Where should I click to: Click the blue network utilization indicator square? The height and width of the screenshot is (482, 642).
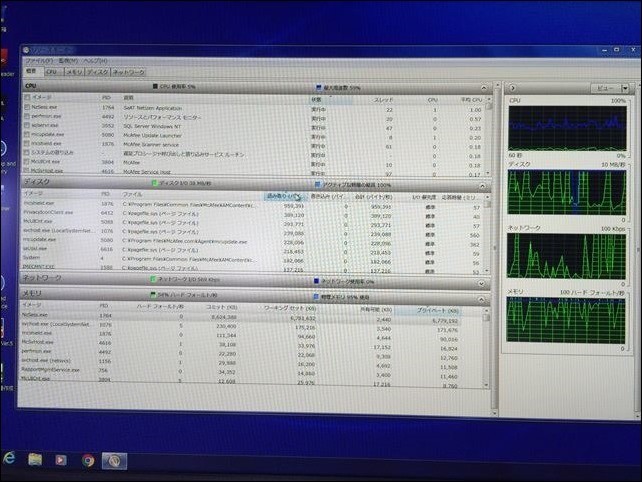pyautogui.click(x=316, y=281)
